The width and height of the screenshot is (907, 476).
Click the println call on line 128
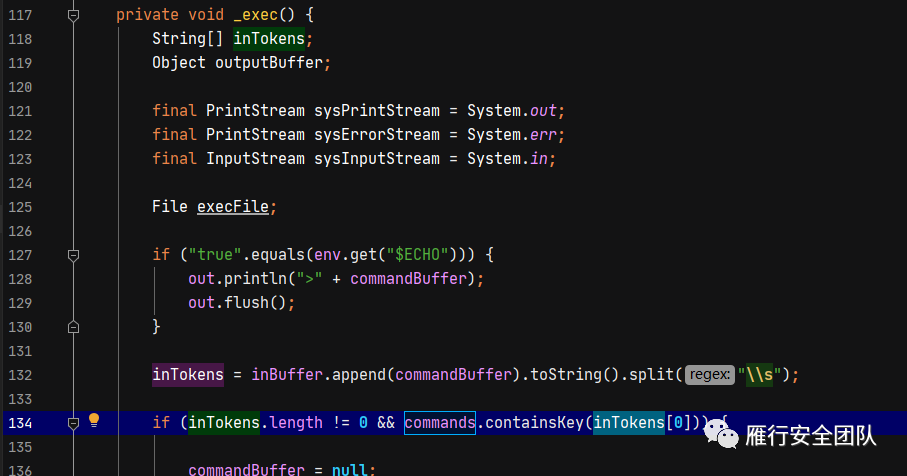click(255, 279)
